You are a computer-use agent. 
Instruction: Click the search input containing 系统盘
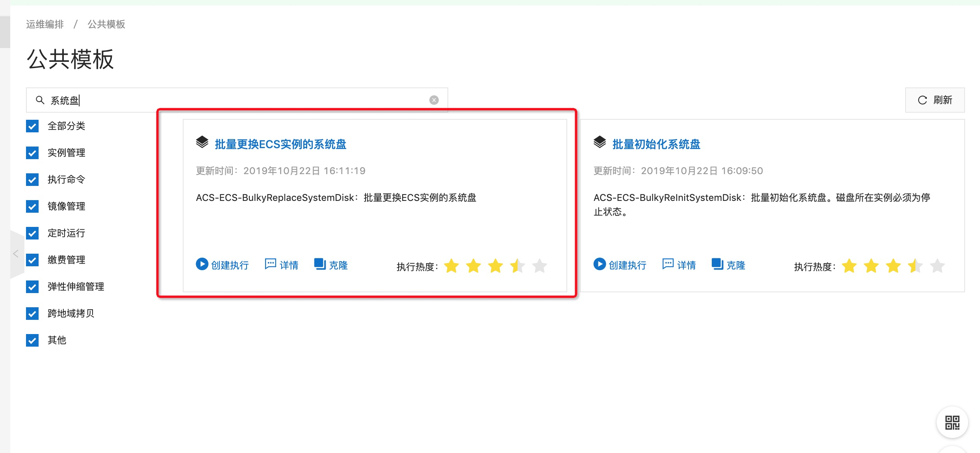(x=237, y=100)
